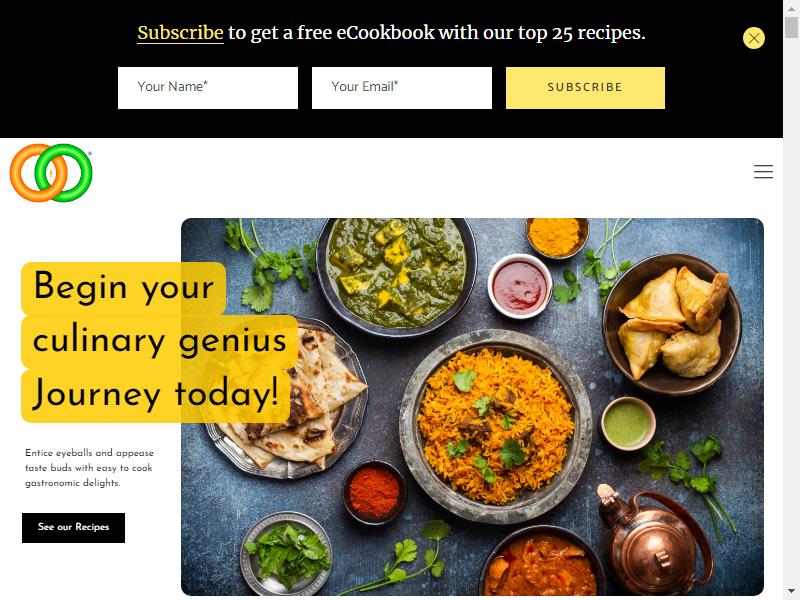
Task: Select the 'culinary genius' headline block
Action: (x=159, y=341)
